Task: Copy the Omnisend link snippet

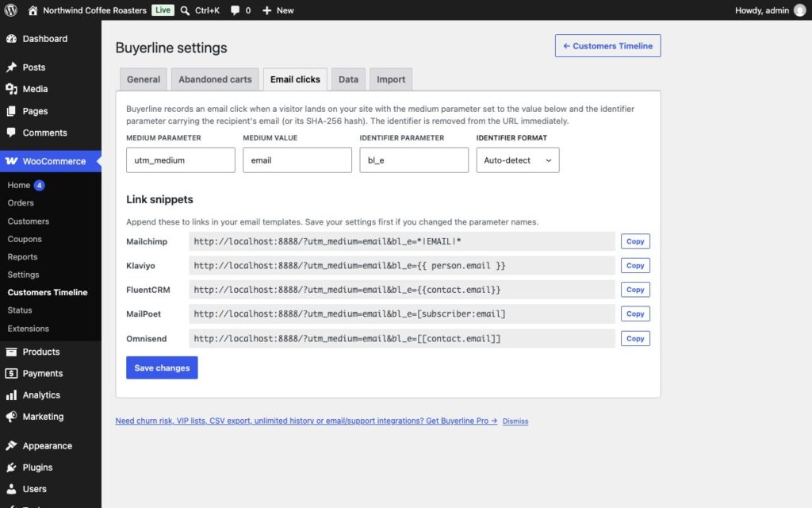Action: click(635, 338)
